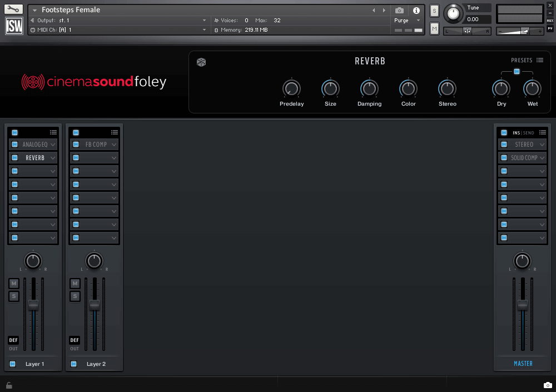Toggle Layer 1 effects rack power box
This screenshot has height=392, width=556.
(x=14, y=132)
